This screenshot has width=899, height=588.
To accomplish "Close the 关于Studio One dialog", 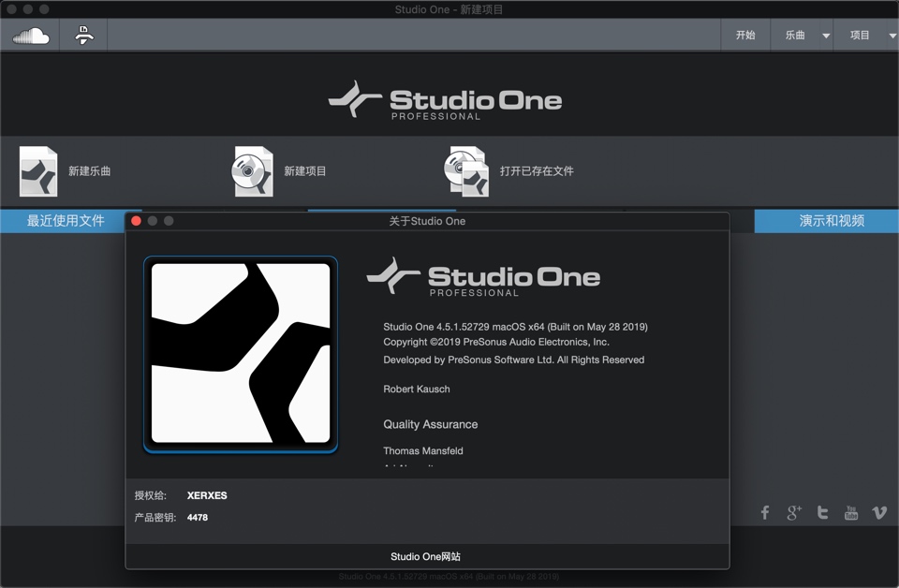I will pos(135,221).
